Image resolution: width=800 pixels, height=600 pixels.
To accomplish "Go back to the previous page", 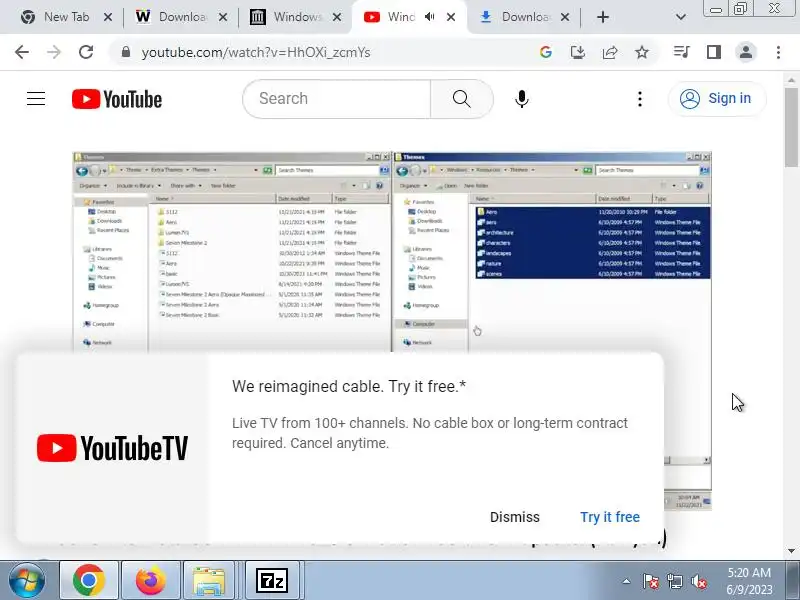I will (x=22, y=52).
